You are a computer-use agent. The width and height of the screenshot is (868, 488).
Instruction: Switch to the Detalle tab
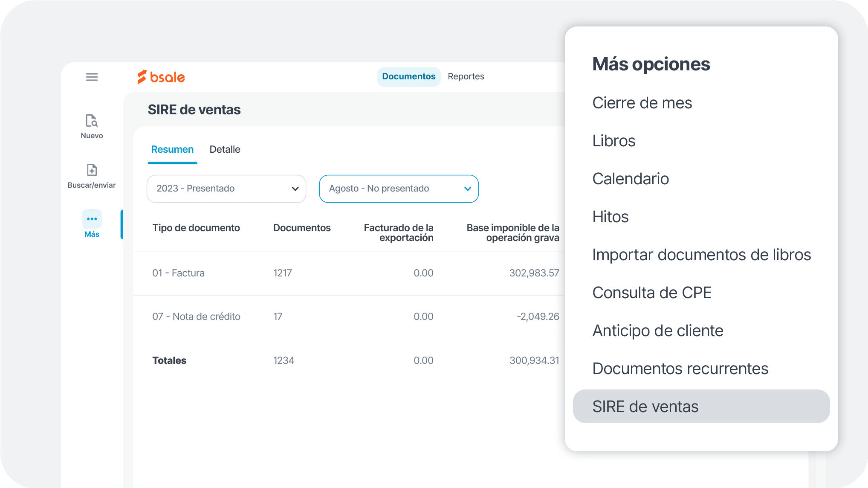point(225,149)
